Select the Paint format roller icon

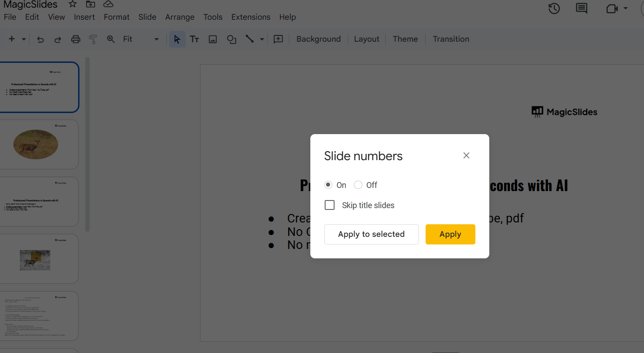[93, 39]
